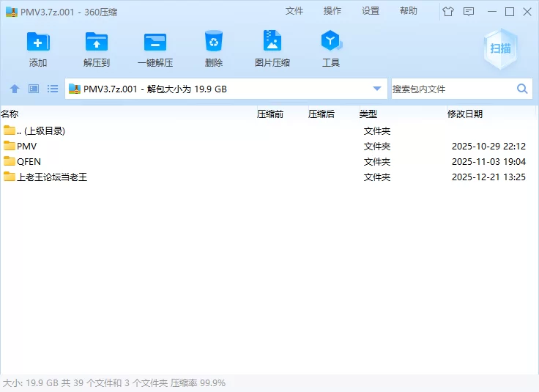539x392 pixels.
Task: Go up one level with arrow icon
Action: click(15, 89)
